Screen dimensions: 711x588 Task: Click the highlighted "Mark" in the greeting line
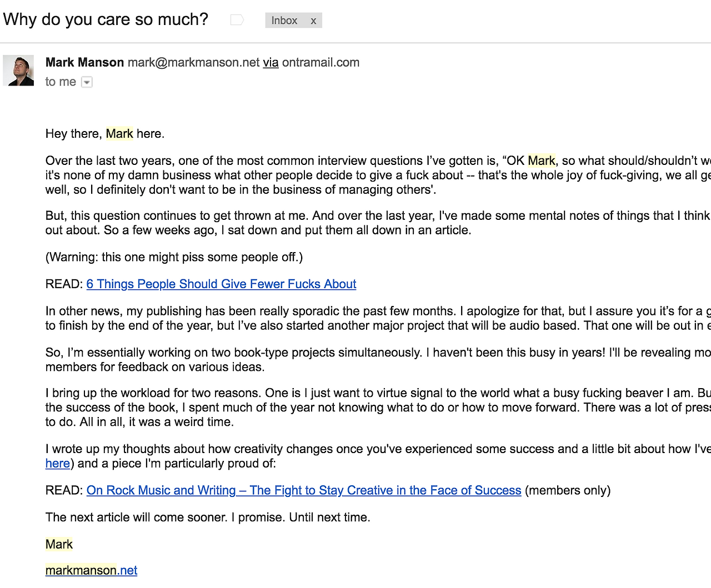[x=119, y=134]
